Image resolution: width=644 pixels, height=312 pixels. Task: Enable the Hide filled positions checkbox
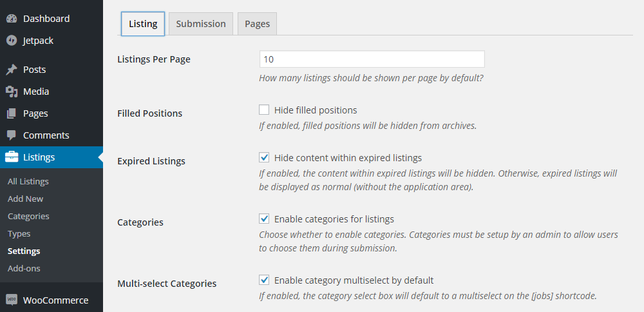click(x=264, y=110)
